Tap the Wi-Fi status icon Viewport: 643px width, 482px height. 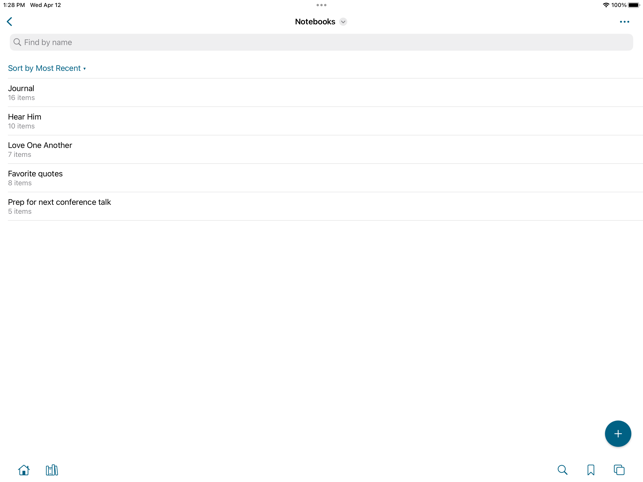tap(605, 5)
